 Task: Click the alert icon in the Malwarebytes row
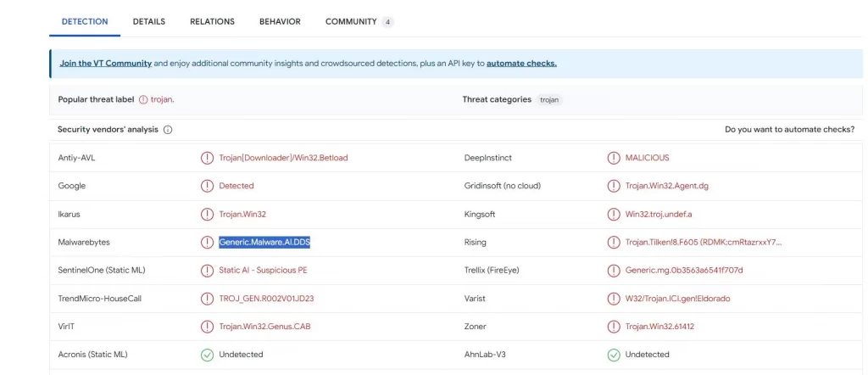(x=207, y=242)
